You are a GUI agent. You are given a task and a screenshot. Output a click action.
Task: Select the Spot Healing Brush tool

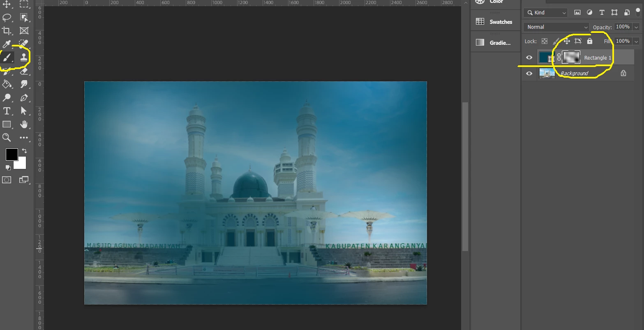click(x=24, y=44)
